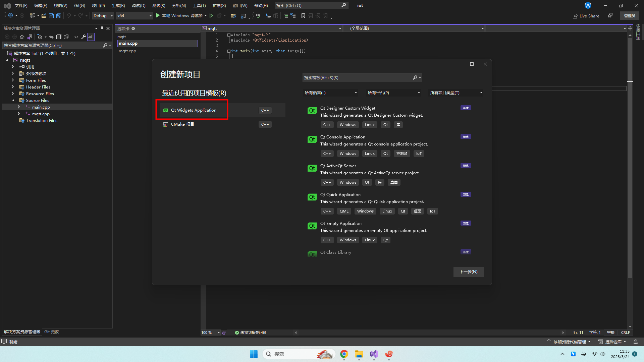Open the 生成(B) Build menu
This screenshot has width=644, height=362.
(x=118, y=5)
